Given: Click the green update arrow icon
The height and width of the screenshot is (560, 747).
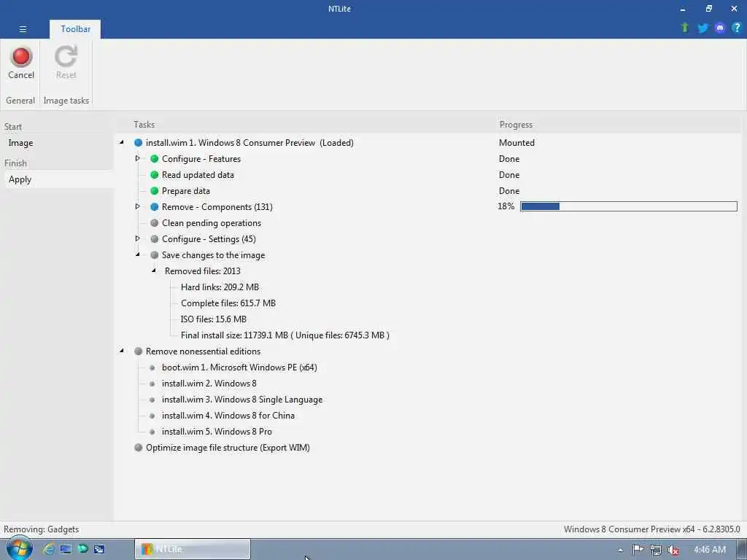Looking at the screenshot, I should pos(684,28).
